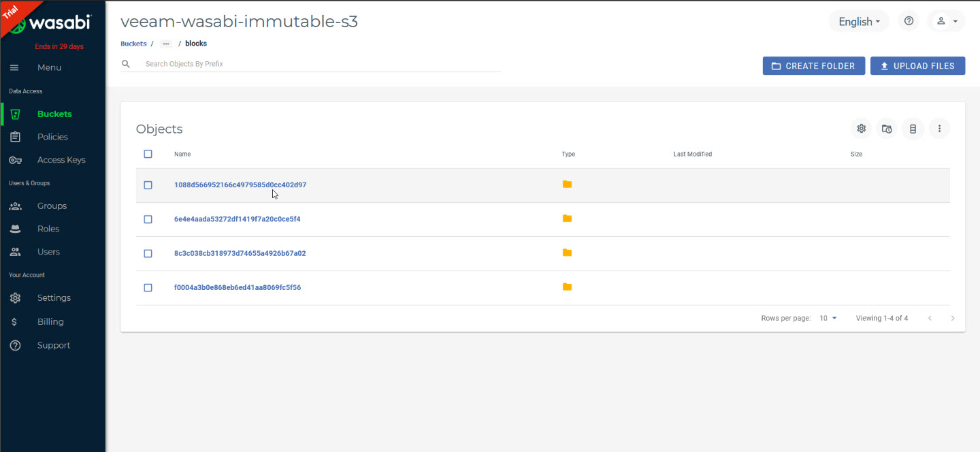Click the Buckets breadcrumb link
The width and height of the screenshot is (980, 452).
[133, 44]
